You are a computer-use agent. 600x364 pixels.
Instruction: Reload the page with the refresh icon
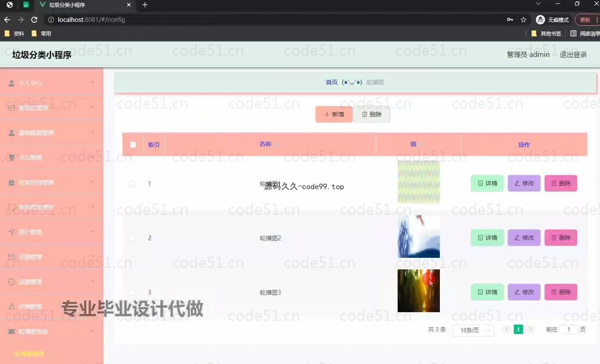34,20
